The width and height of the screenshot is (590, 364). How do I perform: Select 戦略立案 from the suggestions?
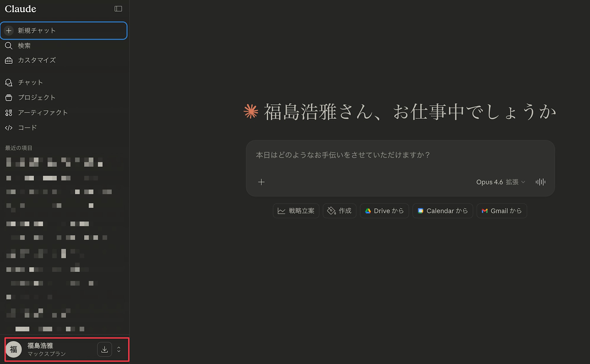tap(296, 211)
